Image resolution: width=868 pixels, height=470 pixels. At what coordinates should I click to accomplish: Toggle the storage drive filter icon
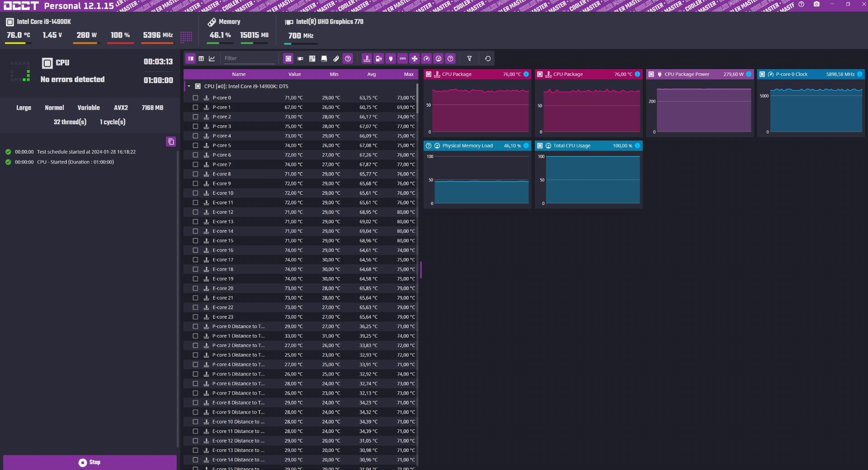click(324, 59)
